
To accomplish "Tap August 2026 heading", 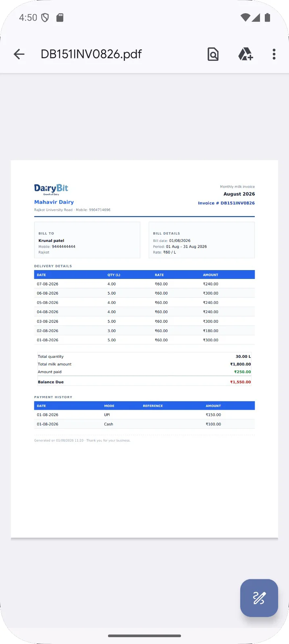I will click(239, 194).
